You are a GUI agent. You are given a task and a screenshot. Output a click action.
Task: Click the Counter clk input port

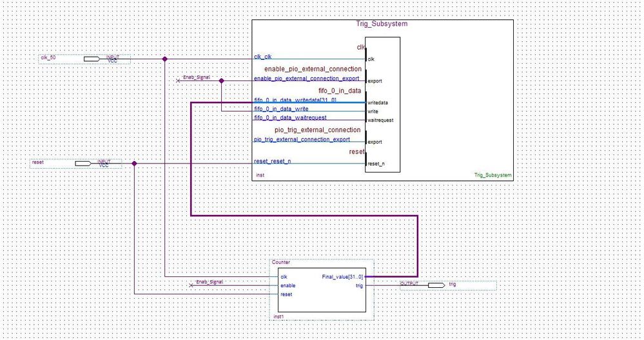coord(284,277)
